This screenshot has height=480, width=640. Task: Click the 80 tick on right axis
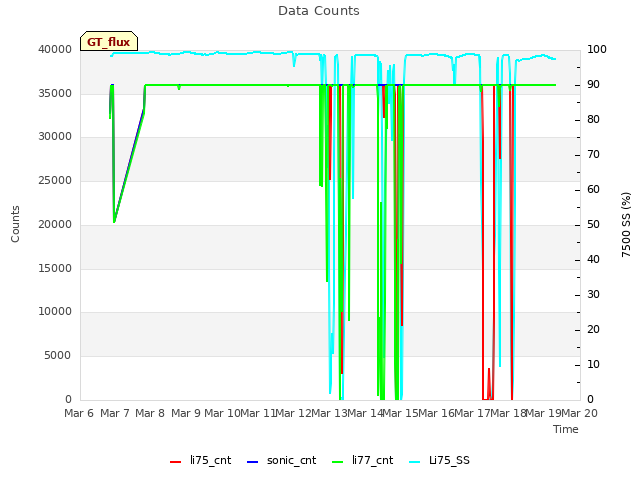(x=593, y=120)
